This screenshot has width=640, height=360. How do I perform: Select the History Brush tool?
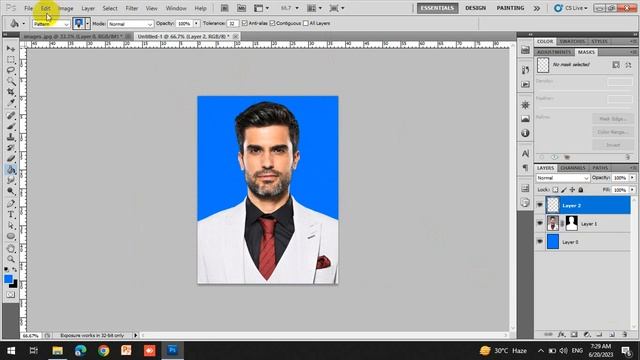[x=11, y=148]
